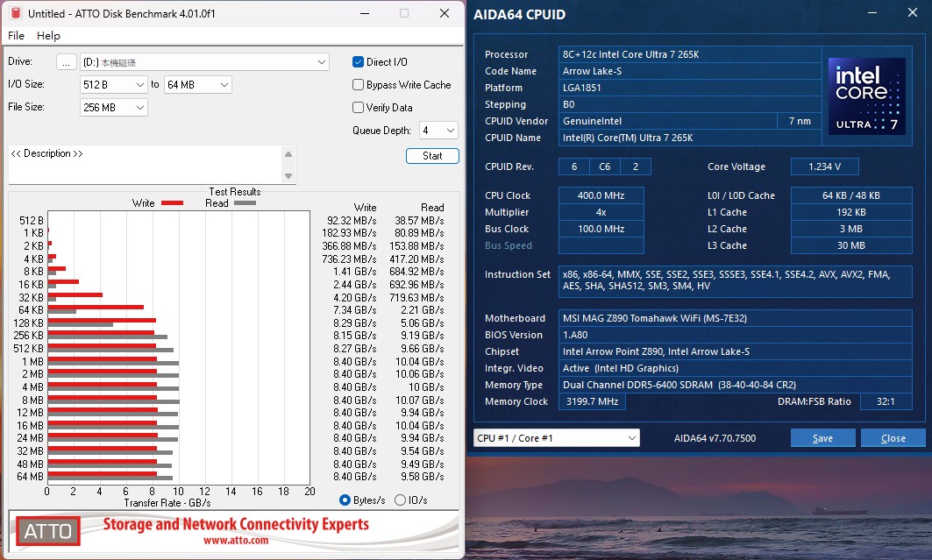
Task: Enable Bypass Write Cache checkbox
Action: [x=358, y=85]
